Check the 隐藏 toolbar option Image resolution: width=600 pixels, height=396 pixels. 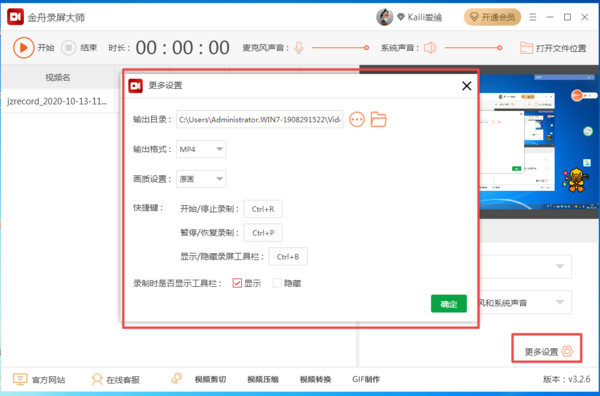point(277,283)
